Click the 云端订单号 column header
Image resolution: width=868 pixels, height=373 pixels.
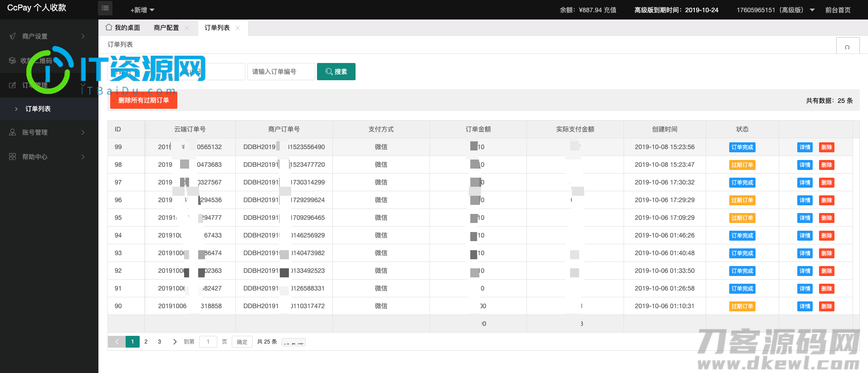click(x=190, y=129)
